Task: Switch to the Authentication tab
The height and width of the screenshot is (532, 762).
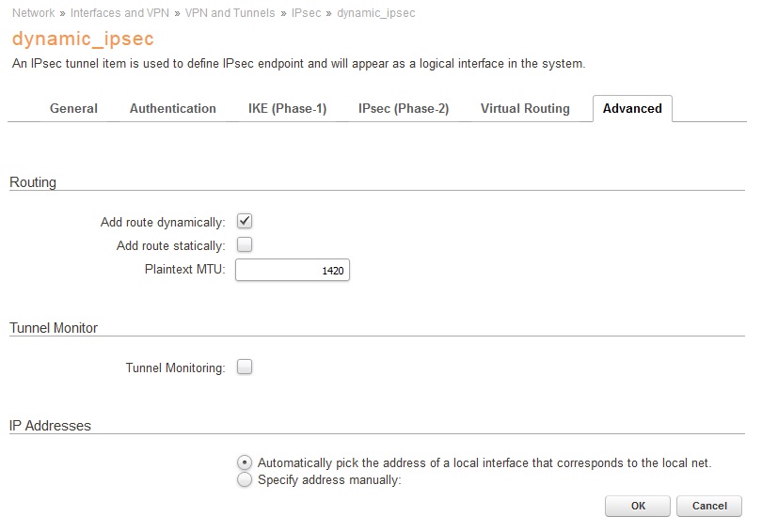Action: (173, 109)
